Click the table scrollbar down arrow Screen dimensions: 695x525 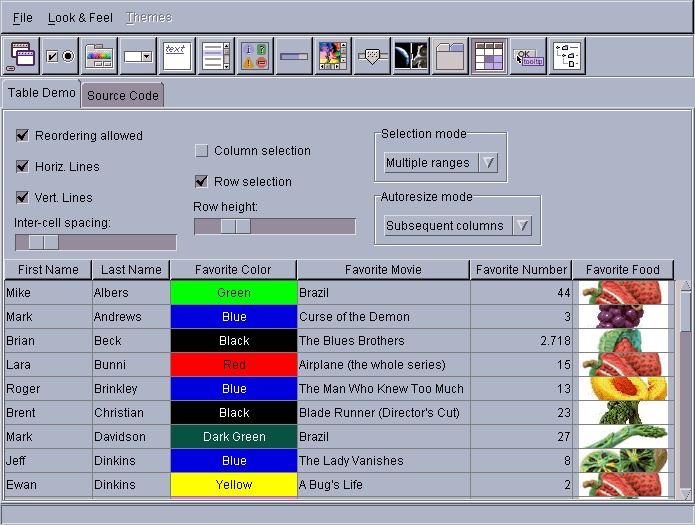point(685,494)
